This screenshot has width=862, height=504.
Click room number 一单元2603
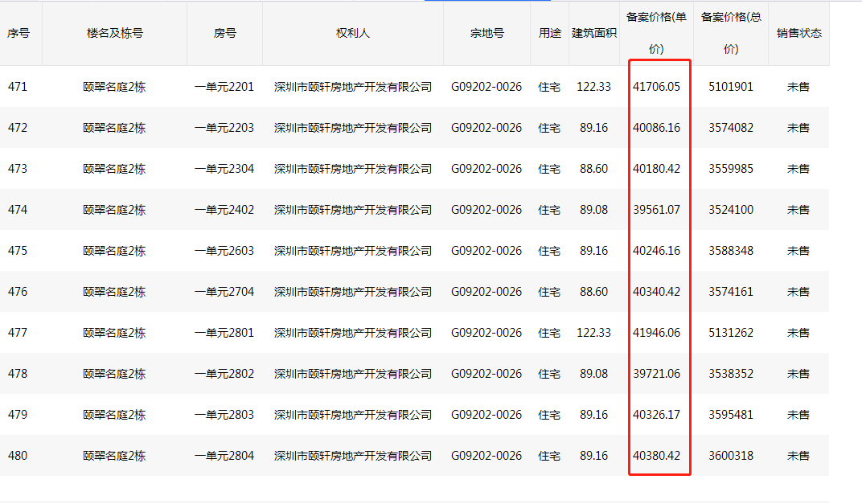224,251
